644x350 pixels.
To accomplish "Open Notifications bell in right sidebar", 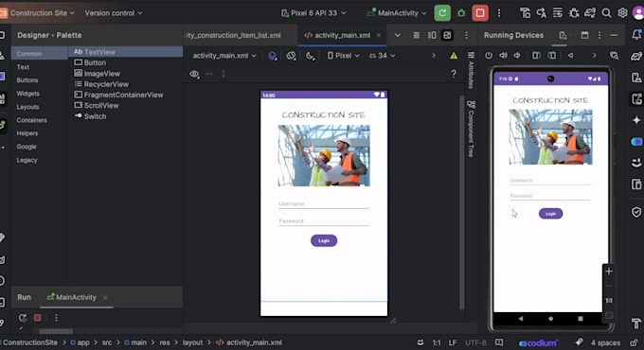I will click(x=636, y=35).
